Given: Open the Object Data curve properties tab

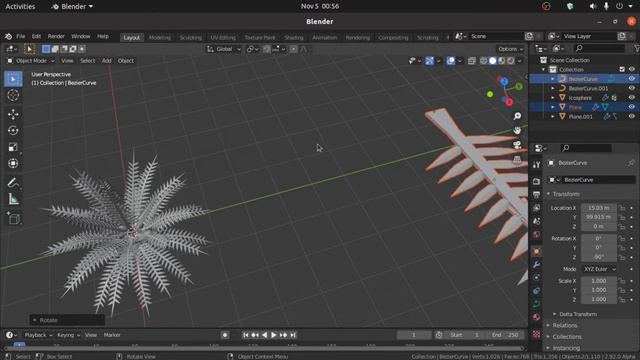Looking at the screenshot, I should click(x=536, y=304).
